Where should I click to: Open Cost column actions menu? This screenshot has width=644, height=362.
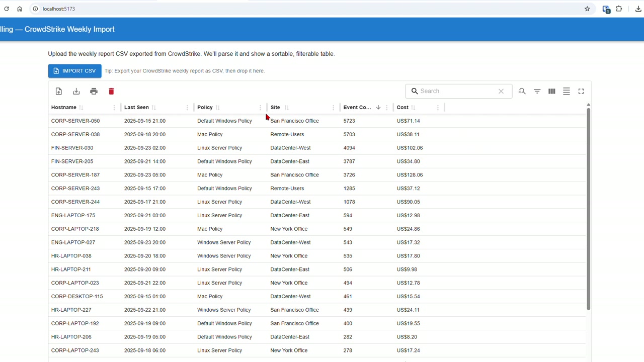pos(438,108)
